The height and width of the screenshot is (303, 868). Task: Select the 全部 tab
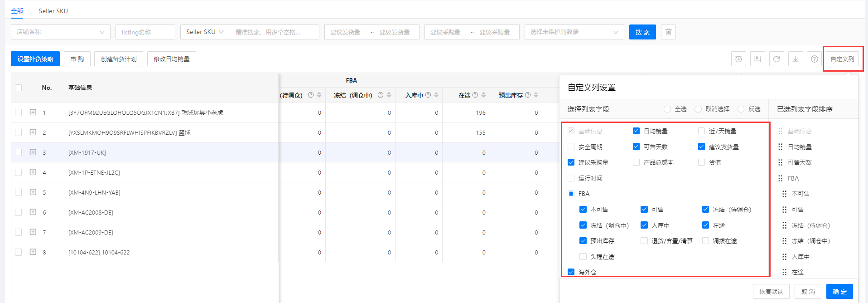click(x=17, y=11)
